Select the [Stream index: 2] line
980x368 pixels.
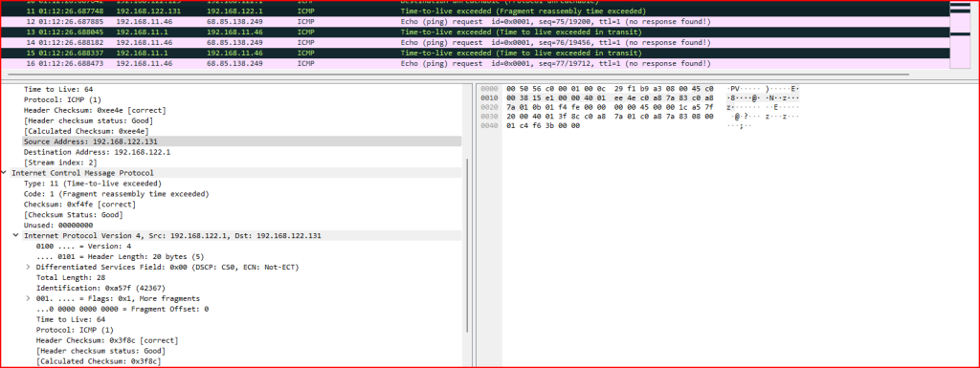59,162
